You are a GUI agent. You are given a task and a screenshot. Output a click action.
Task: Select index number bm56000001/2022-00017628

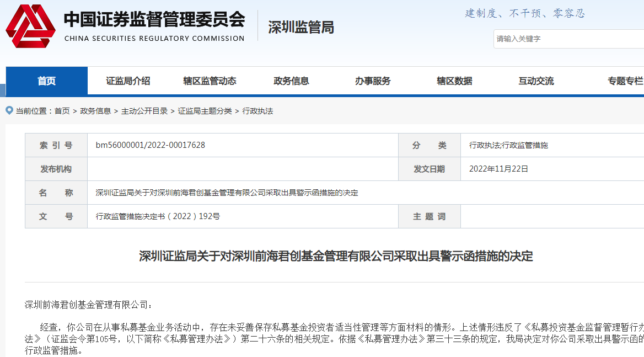tap(151, 145)
